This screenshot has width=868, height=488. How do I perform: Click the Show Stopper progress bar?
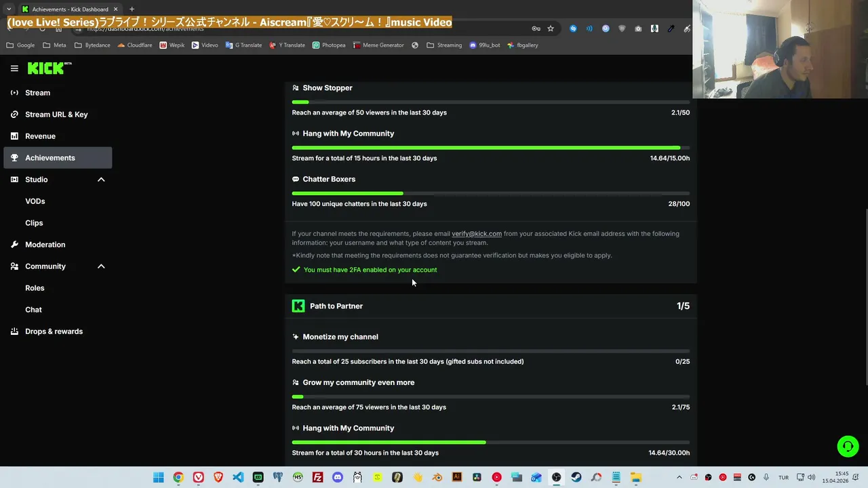tap(491, 102)
